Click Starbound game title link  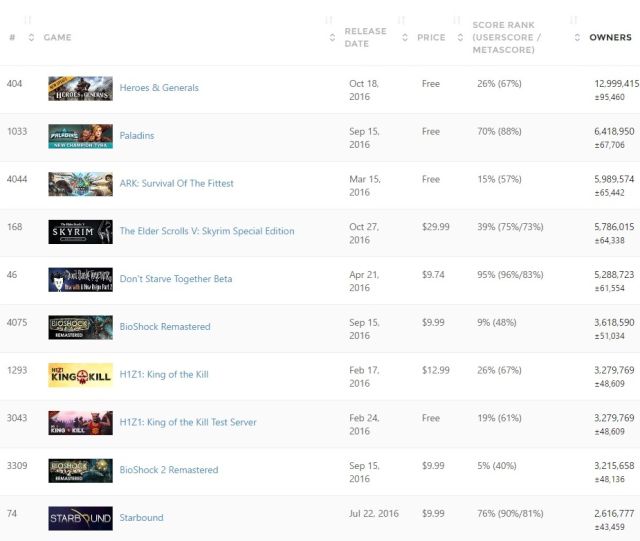141,518
